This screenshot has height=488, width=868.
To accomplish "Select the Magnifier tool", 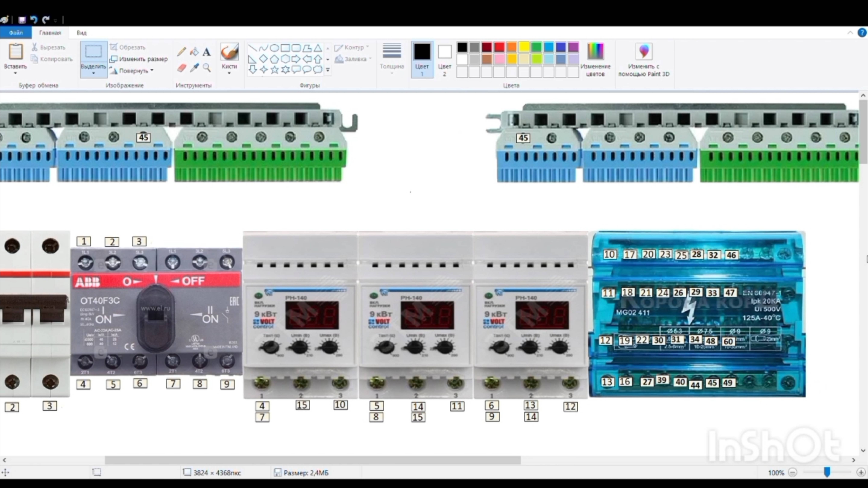I will (207, 68).
